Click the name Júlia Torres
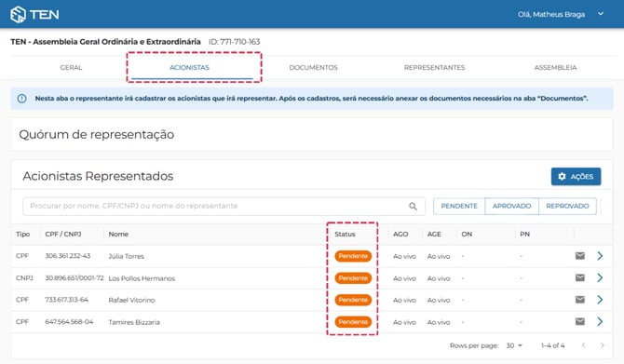This screenshot has width=624, height=364. (126, 256)
